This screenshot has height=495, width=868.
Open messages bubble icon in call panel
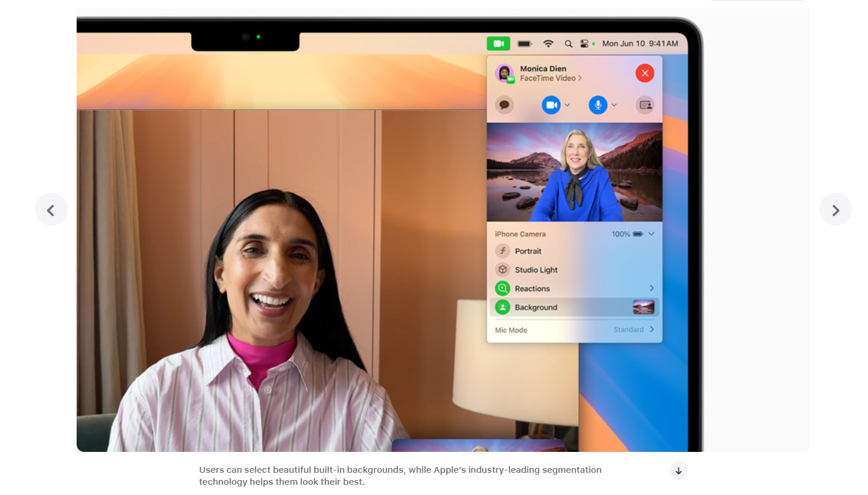tap(504, 105)
